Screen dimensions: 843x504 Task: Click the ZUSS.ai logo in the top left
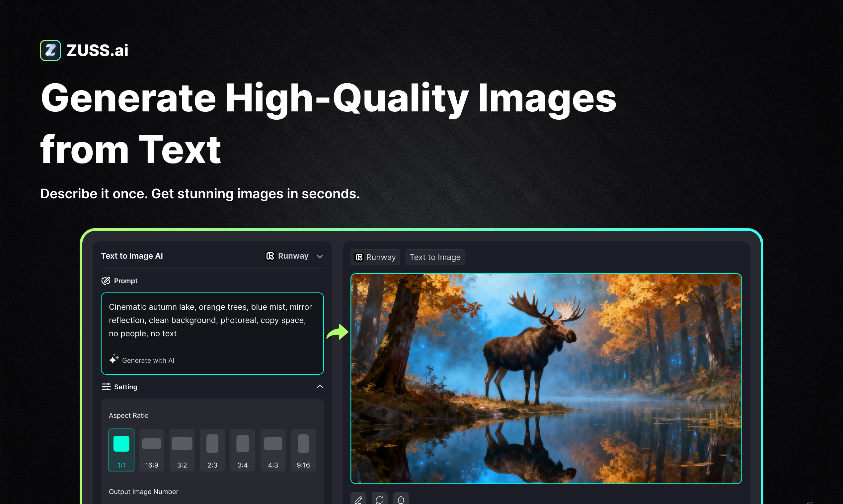pos(84,50)
